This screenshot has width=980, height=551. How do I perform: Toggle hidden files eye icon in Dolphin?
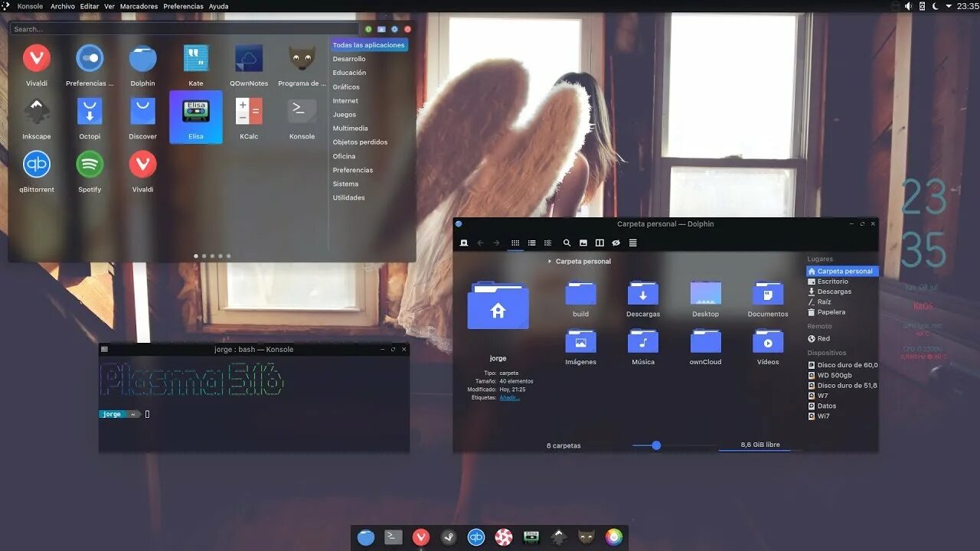616,243
